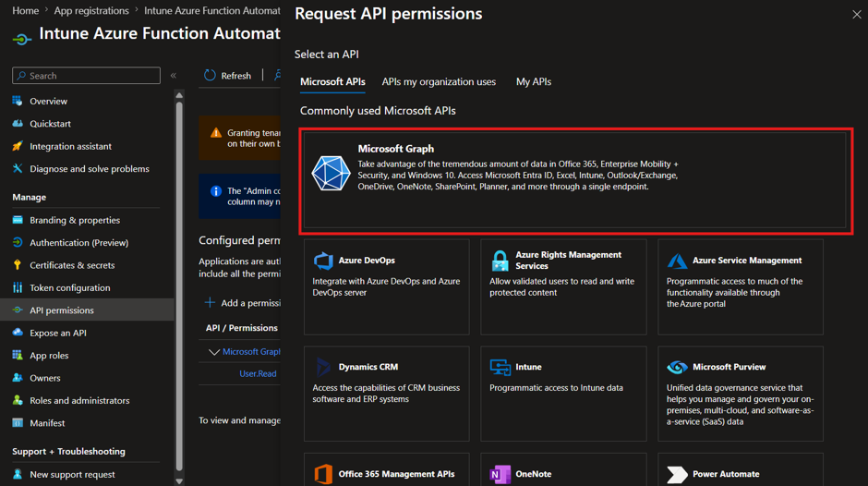Click the OneNote purple logo icon

click(500, 474)
